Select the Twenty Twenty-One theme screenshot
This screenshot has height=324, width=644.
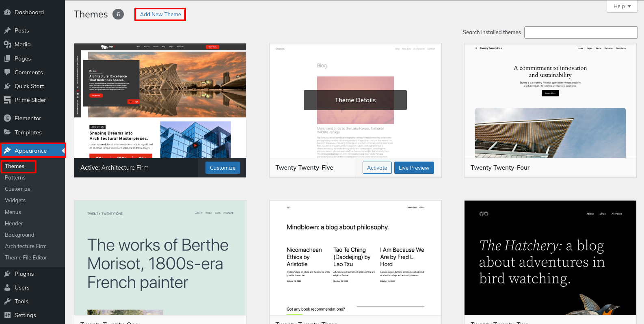pos(160,258)
